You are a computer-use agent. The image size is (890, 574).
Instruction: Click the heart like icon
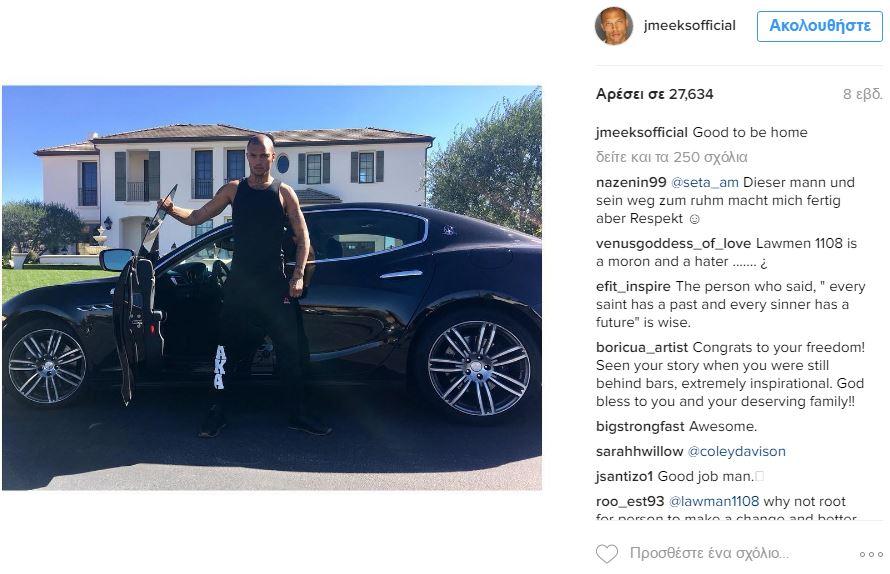pos(606,554)
